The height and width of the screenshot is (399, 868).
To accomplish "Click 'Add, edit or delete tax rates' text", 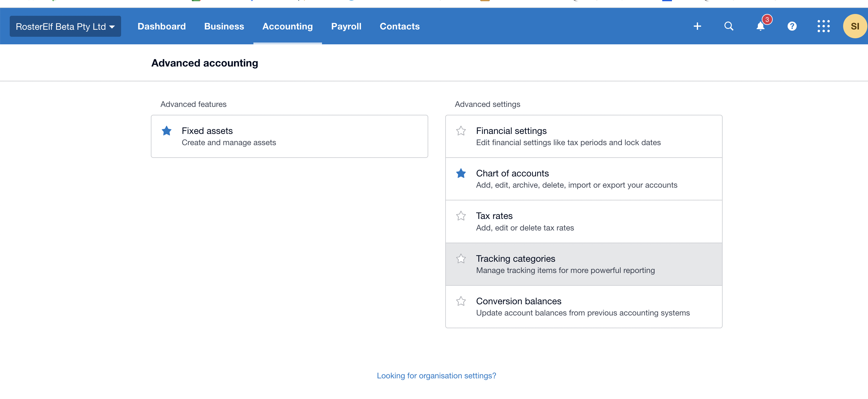I will coord(525,228).
